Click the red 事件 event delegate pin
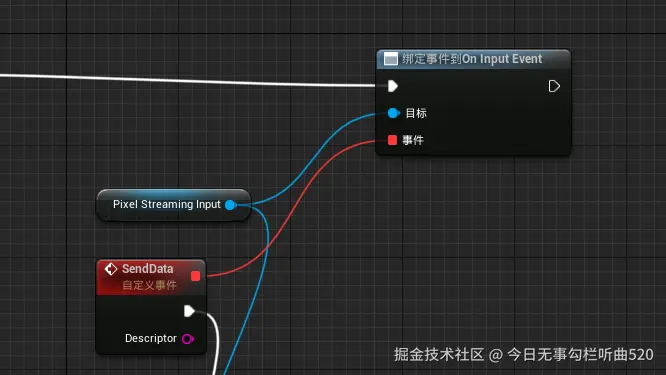This screenshot has height=375, width=666. coord(392,140)
